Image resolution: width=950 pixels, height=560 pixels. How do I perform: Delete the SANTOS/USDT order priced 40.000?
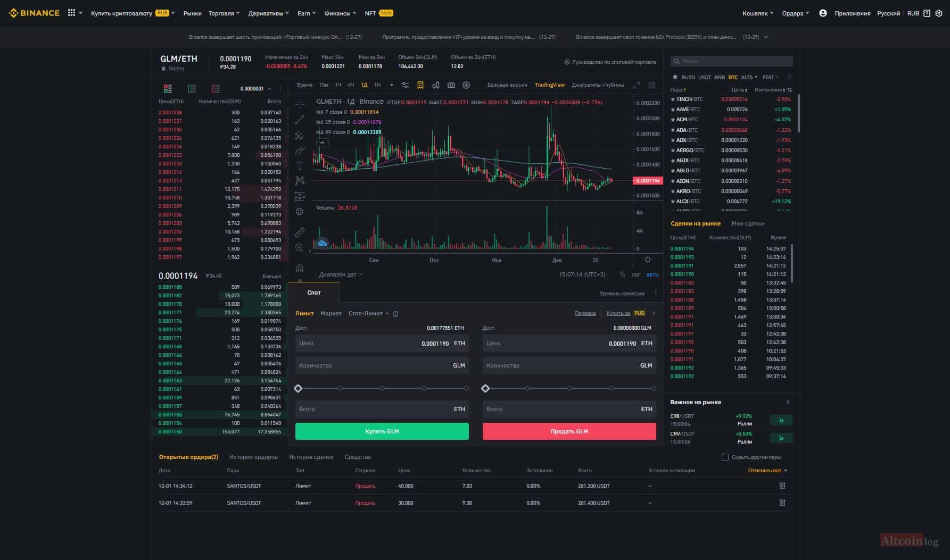[782, 486]
